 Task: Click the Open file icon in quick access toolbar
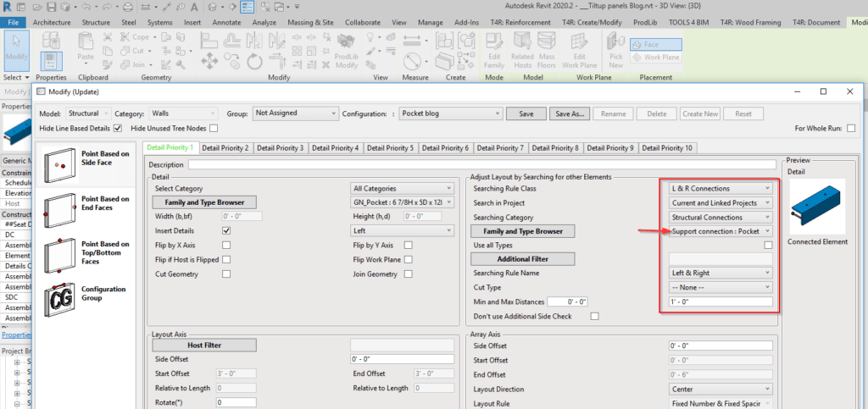coord(37,7)
